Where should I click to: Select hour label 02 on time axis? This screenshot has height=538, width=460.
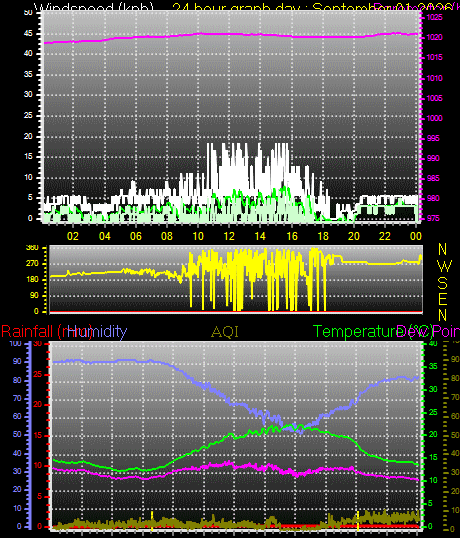(73, 236)
